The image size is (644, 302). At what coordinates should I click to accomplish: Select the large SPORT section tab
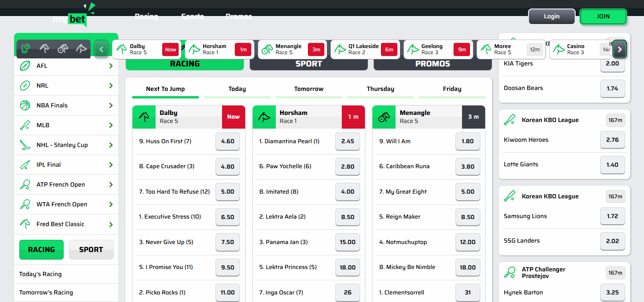click(309, 64)
